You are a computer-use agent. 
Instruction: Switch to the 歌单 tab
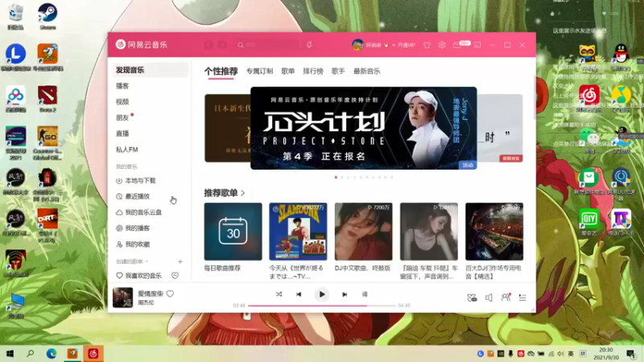pos(288,71)
